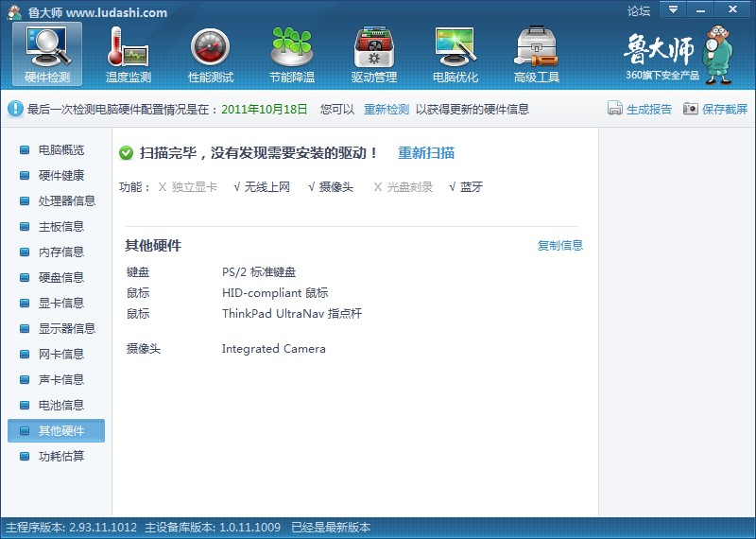Click the camera icon beside 保存截屏

(691, 108)
